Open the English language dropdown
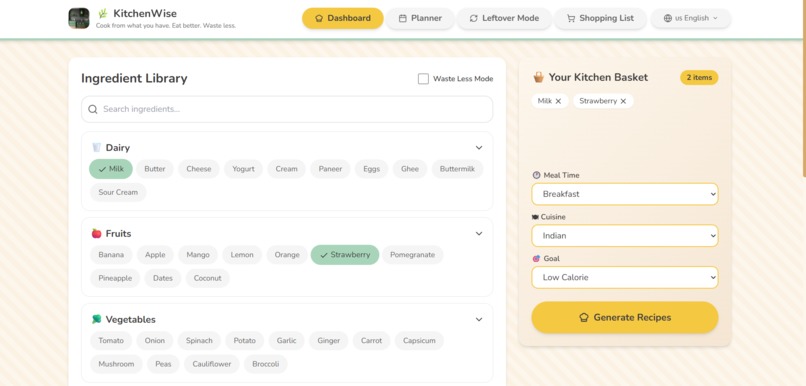Image resolution: width=806 pixels, height=386 pixels. pyautogui.click(x=690, y=18)
